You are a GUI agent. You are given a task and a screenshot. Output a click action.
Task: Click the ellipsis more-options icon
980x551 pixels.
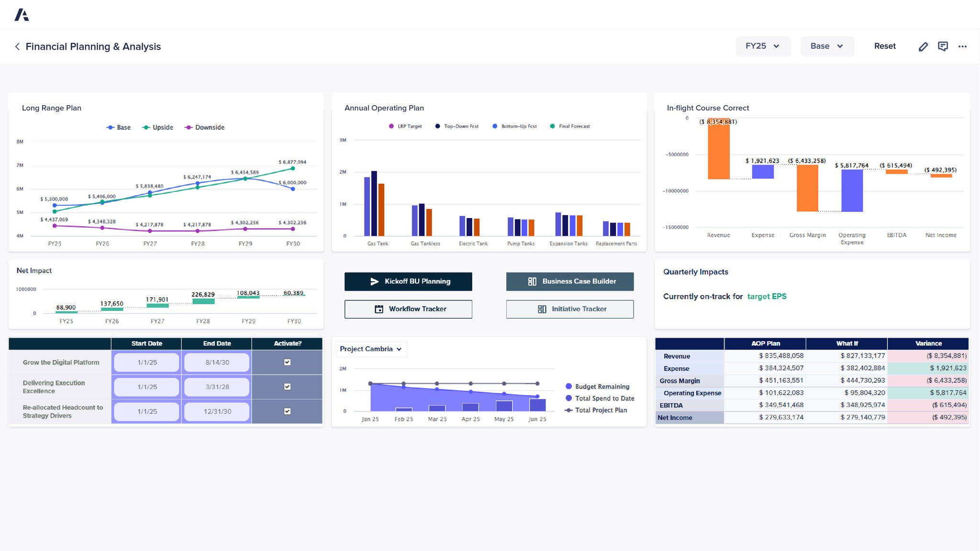pyautogui.click(x=962, y=46)
